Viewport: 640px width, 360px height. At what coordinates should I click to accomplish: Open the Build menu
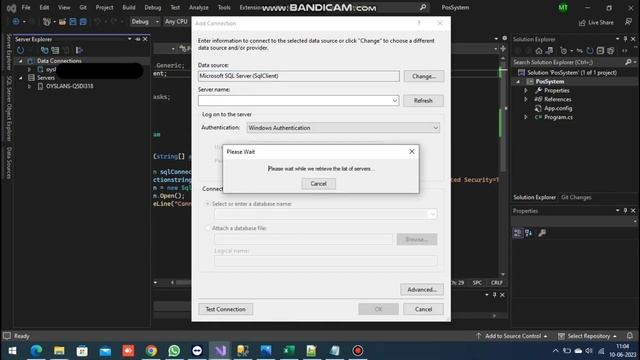tap(129, 7)
